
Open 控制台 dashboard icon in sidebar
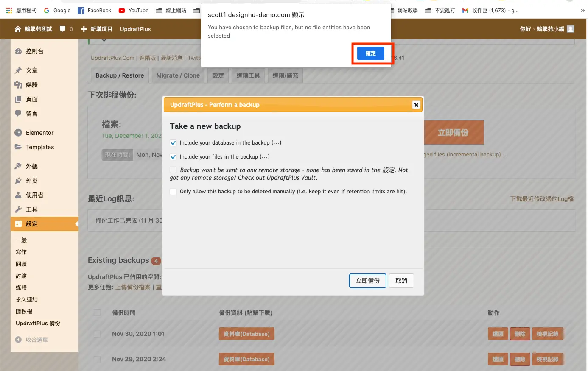coord(18,51)
